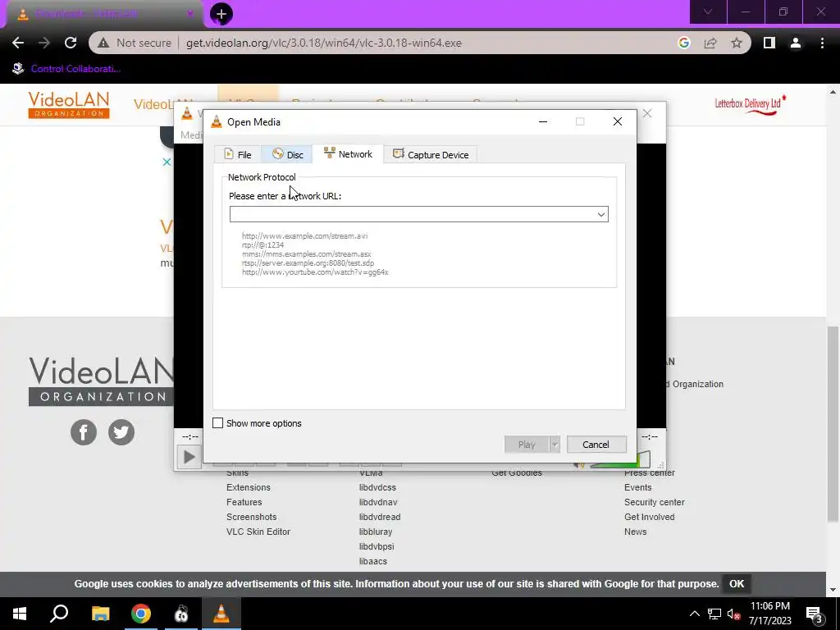The image size is (840, 630).
Task: Open the Security center link
Action: (x=654, y=502)
